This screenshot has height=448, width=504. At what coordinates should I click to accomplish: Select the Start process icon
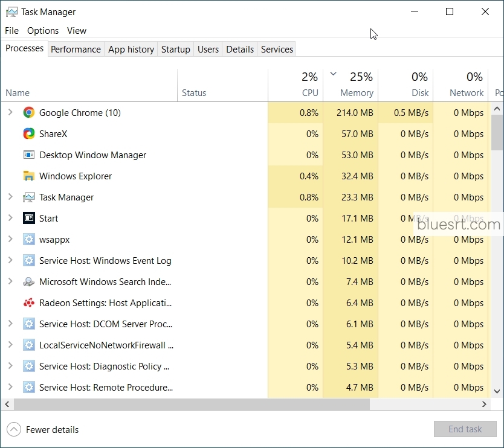pos(29,218)
